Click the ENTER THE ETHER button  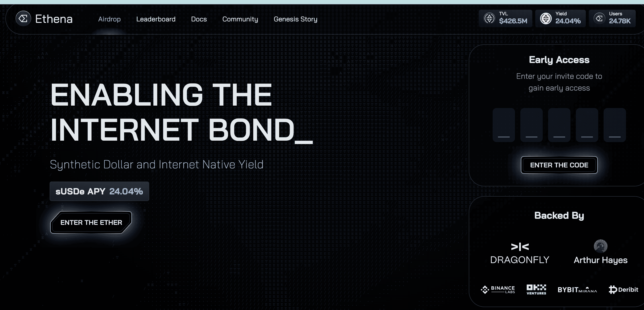[x=91, y=223]
